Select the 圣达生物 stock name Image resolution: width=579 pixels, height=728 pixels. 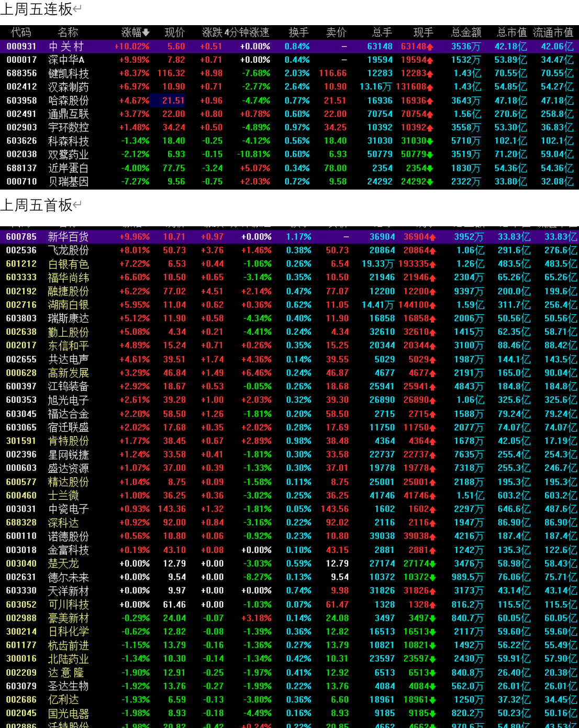pos(69,686)
